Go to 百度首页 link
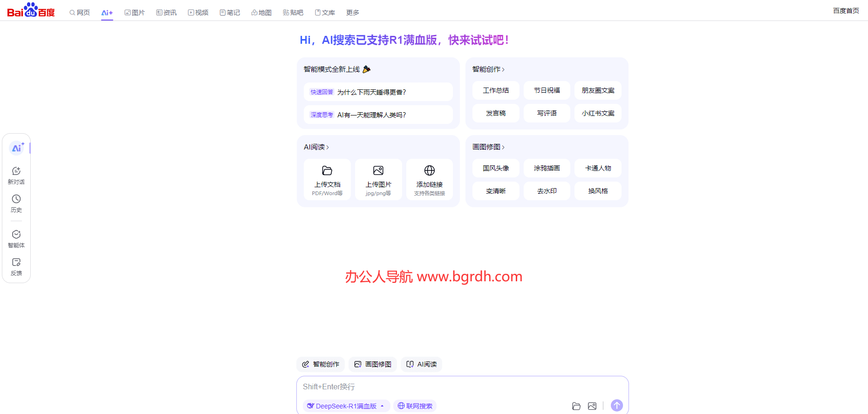Viewport: 868px width, 414px height. point(846,11)
